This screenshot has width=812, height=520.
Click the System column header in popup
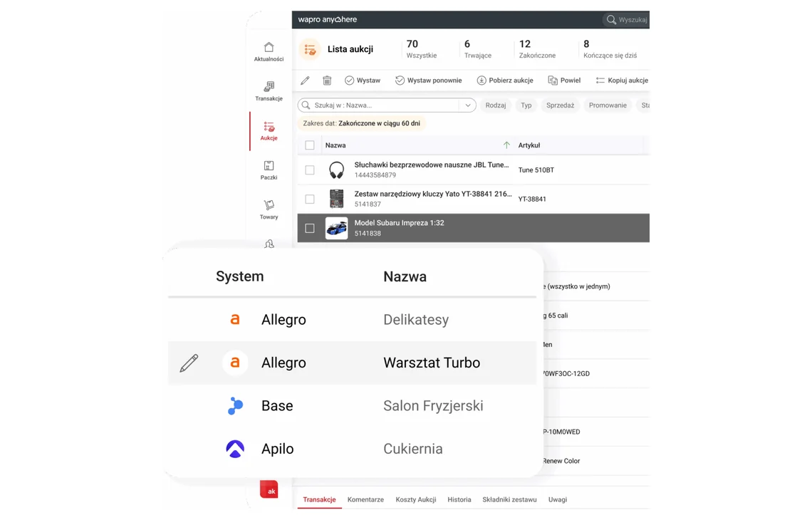tap(240, 276)
